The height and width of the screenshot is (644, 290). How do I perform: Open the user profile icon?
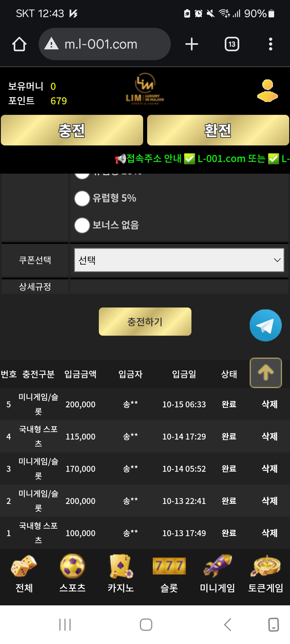(x=267, y=91)
